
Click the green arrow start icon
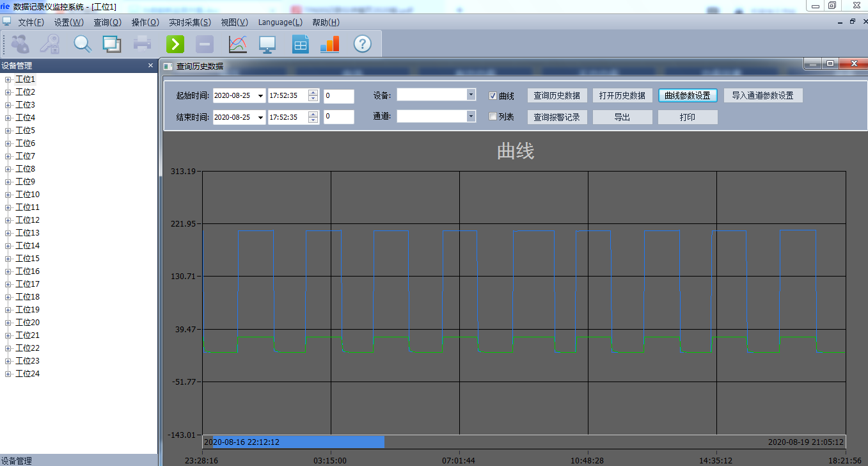[175, 44]
